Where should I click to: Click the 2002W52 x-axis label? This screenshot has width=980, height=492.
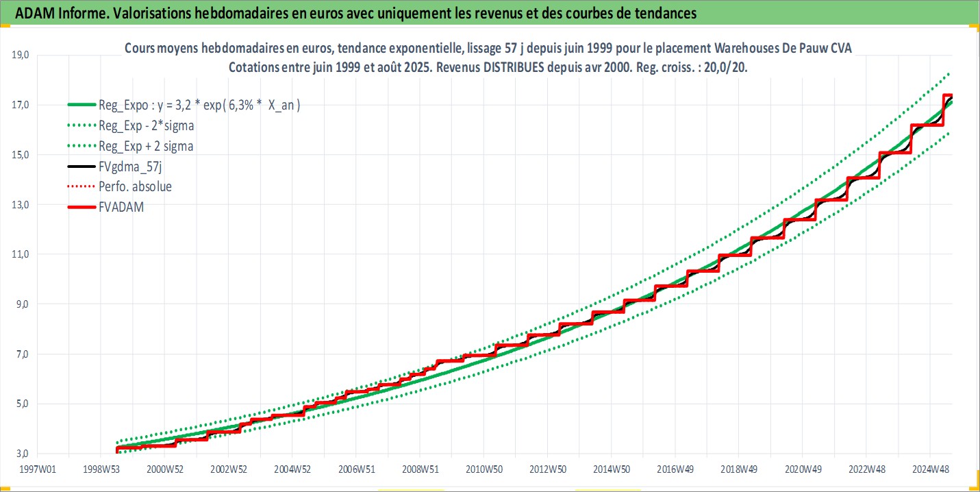tap(229, 469)
